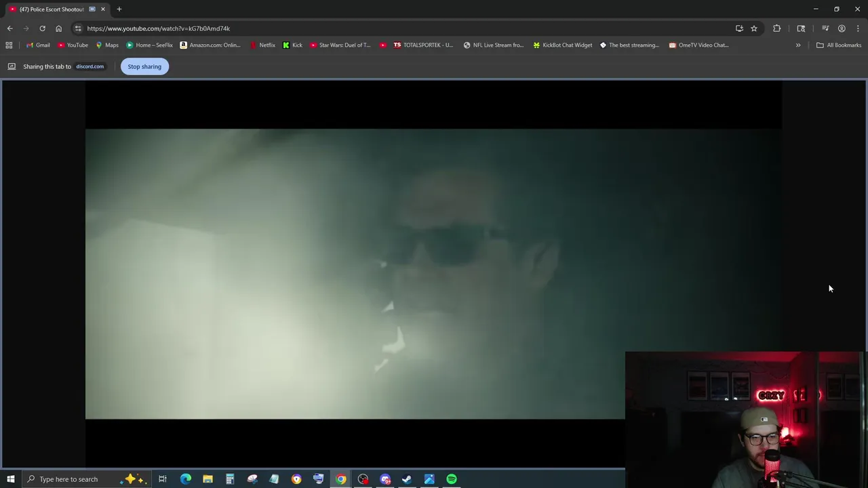Open the Kick bookmark
This screenshot has height=488, width=868.
292,45
